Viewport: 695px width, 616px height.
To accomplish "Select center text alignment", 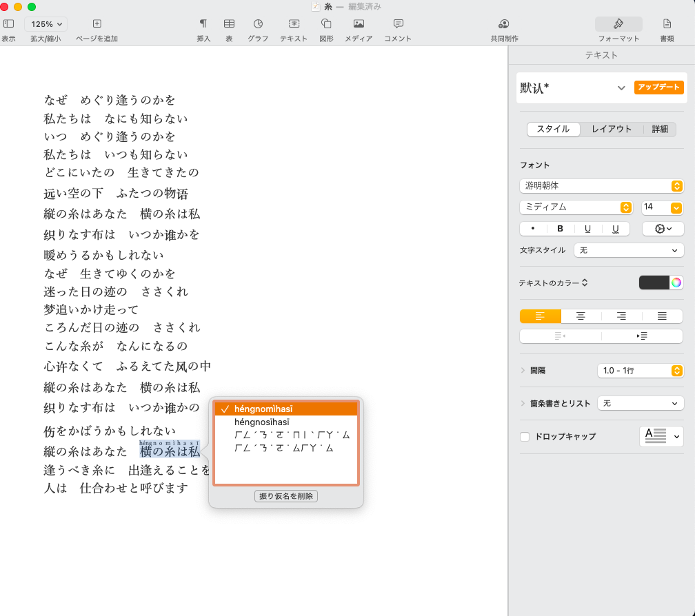I will point(581,316).
